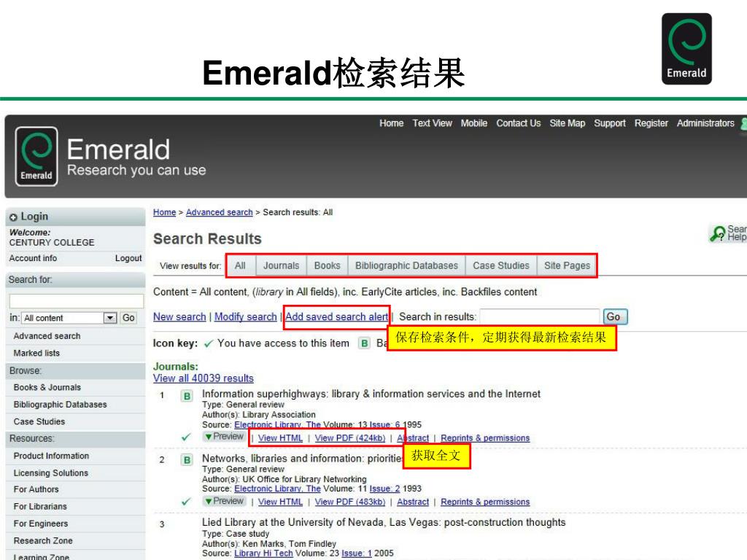The width and height of the screenshot is (747, 560).
Task: Open Home in the top navigation
Action: 391,123
